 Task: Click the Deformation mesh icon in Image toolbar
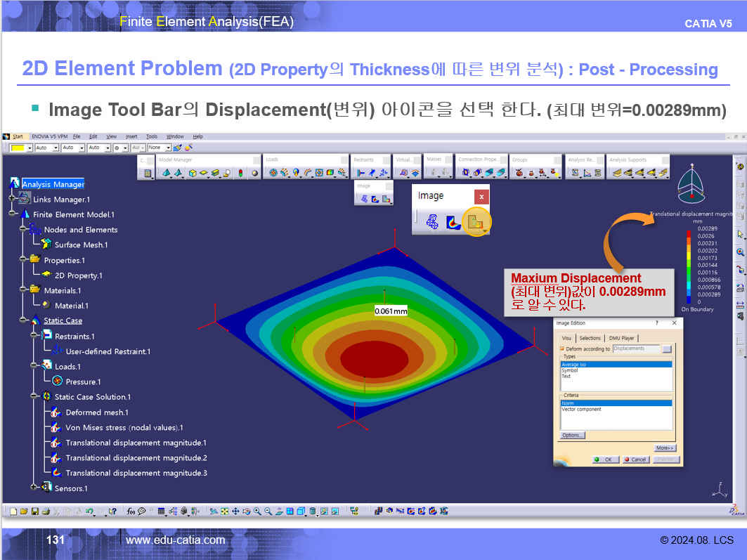pos(431,222)
